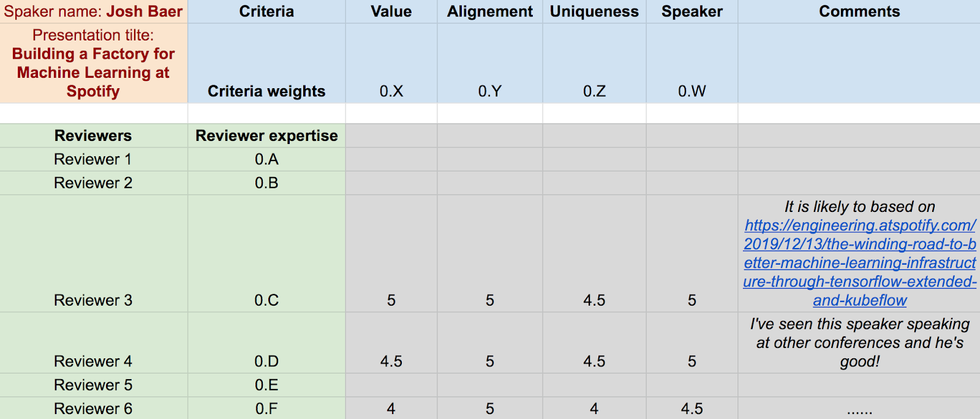Image resolution: width=980 pixels, height=419 pixels.
Task: Click Reviewer 6 Speaker score 4.5
Action: (692, 409)
